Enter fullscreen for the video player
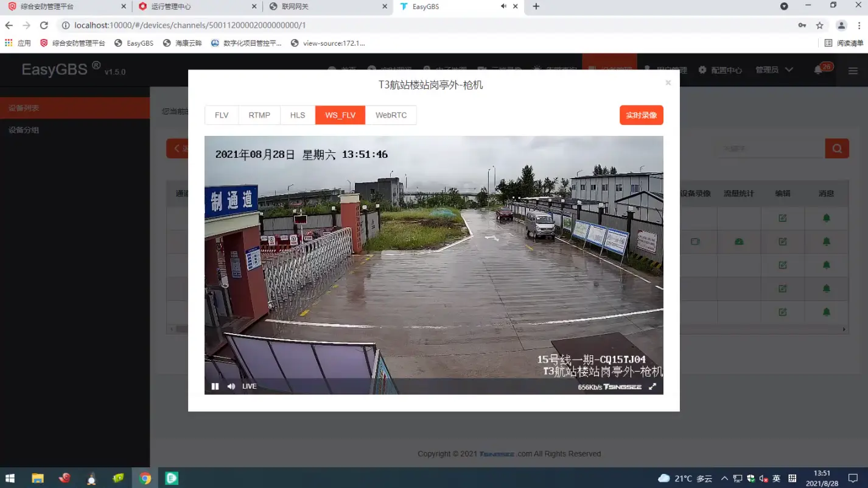The height and width of the screenshot is (488, 868). 653,386
